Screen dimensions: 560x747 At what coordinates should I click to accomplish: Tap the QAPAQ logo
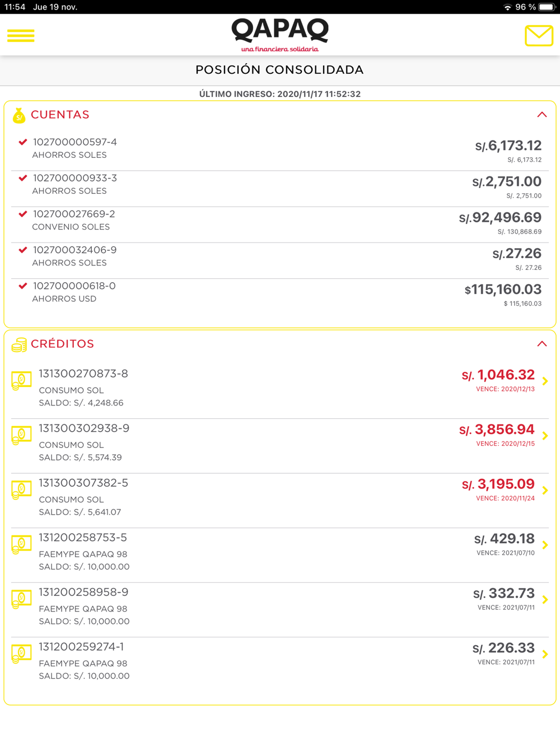pos(280,34)
